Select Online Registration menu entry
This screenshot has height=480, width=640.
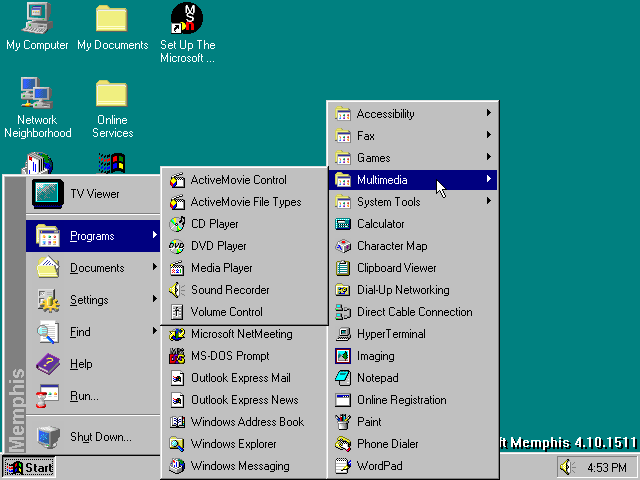413,400
